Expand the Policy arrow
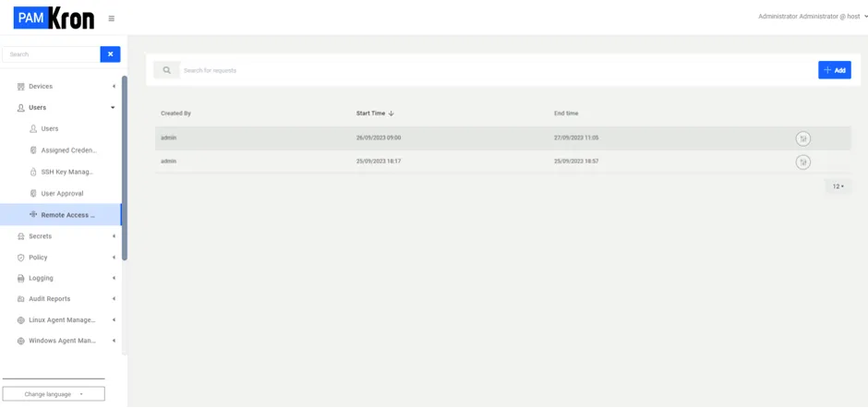Image resolution: width=868 pixels, height=408 pixels. pyautogui.click(x=114, y=258)
